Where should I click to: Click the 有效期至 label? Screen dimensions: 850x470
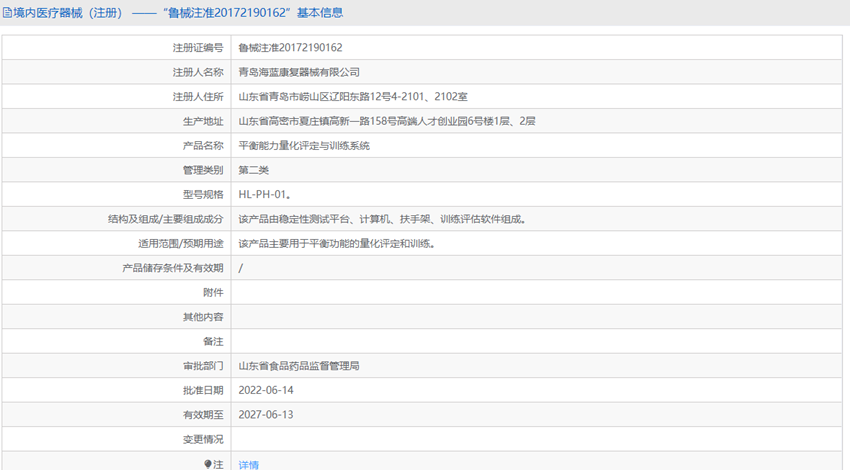coord(203,415)
